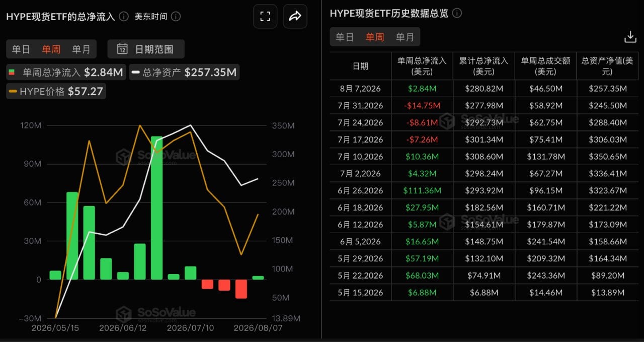This screenshot has height=342, width=644.
Task: Click the 日期 column header
Action: point(360,66)
